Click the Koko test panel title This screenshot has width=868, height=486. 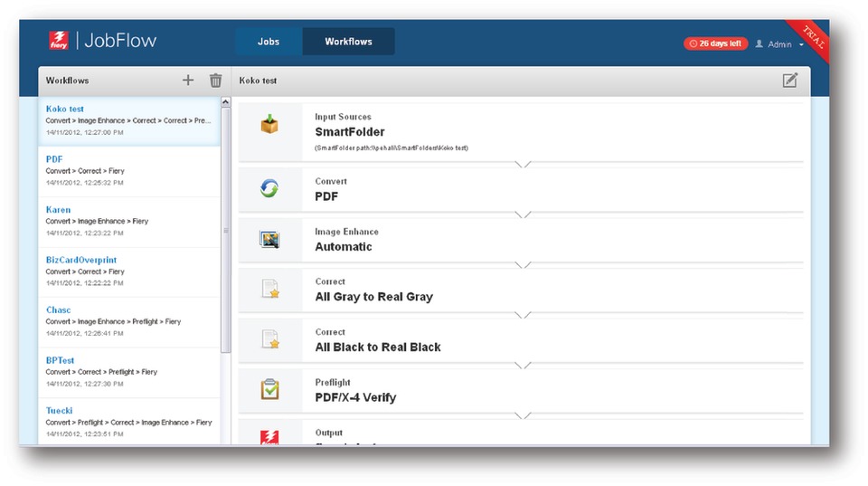click(258, 81)
